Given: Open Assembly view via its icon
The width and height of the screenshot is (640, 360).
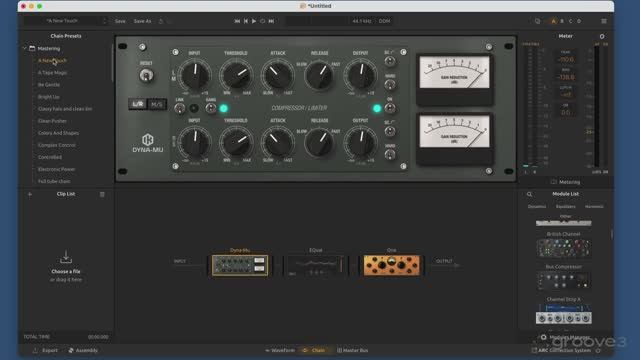Looking at the screenshot, I should click(x=71, y=350).
